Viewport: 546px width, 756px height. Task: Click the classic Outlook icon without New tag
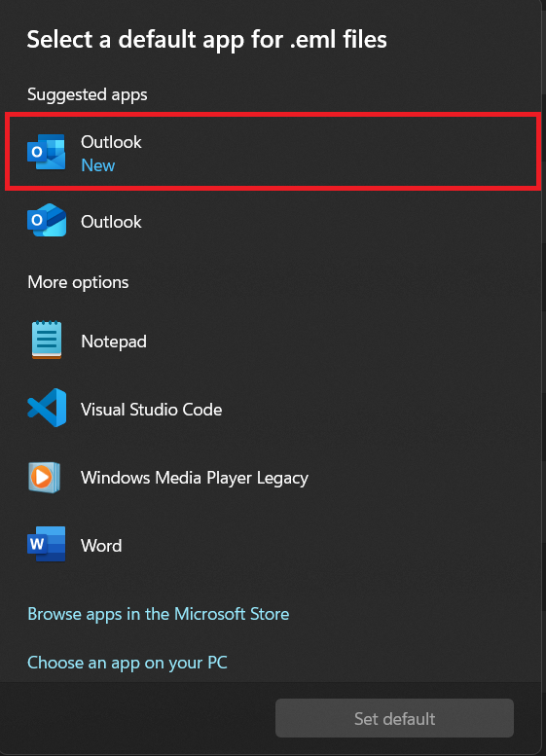click(47, 220)
